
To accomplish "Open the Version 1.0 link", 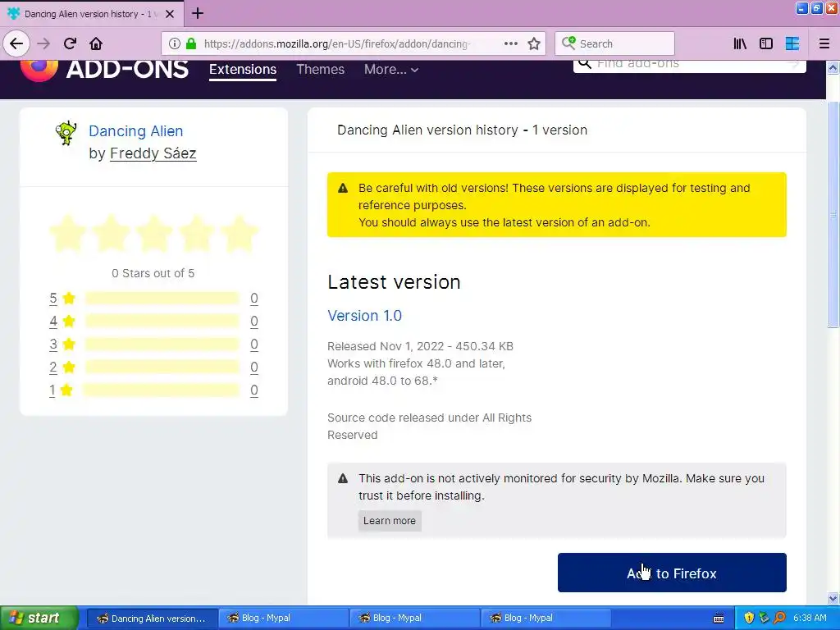I will [365, 316].
